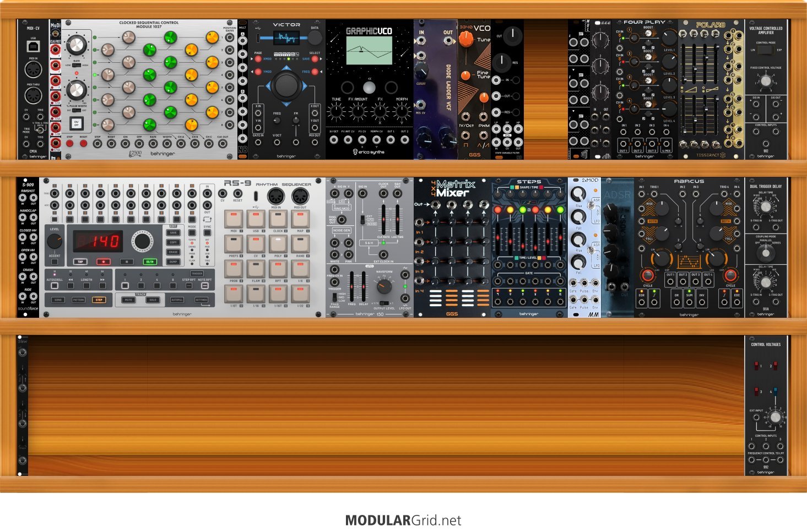Viewport: 807px width, 532px height.
Task: Click the Victor joystick
Action: coord(285,85)
